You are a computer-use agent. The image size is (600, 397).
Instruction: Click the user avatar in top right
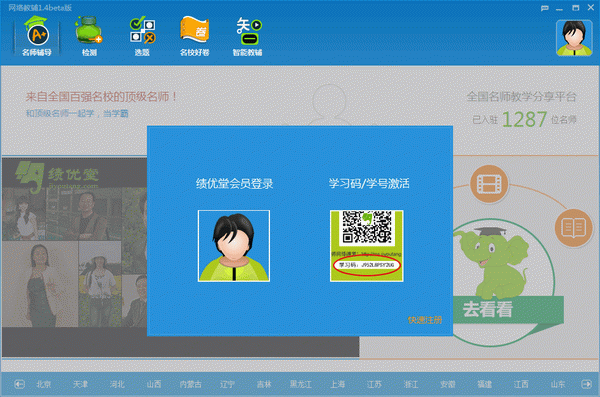pos(574,38)
